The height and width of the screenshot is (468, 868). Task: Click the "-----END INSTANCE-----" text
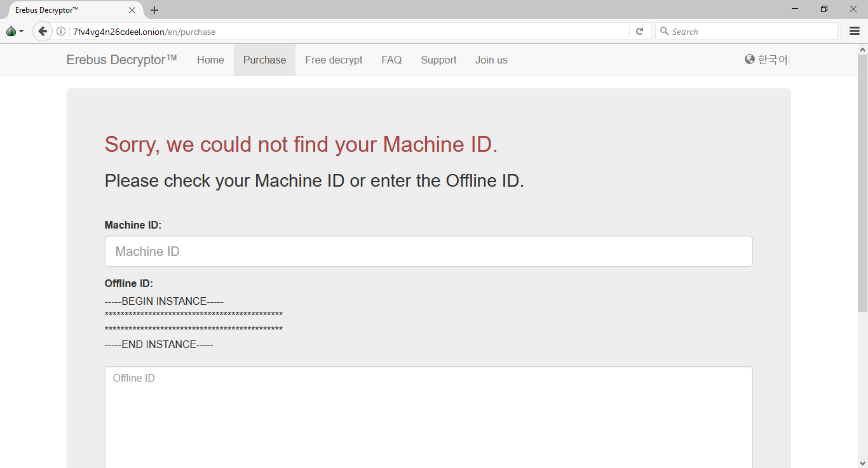click(159, 344)
